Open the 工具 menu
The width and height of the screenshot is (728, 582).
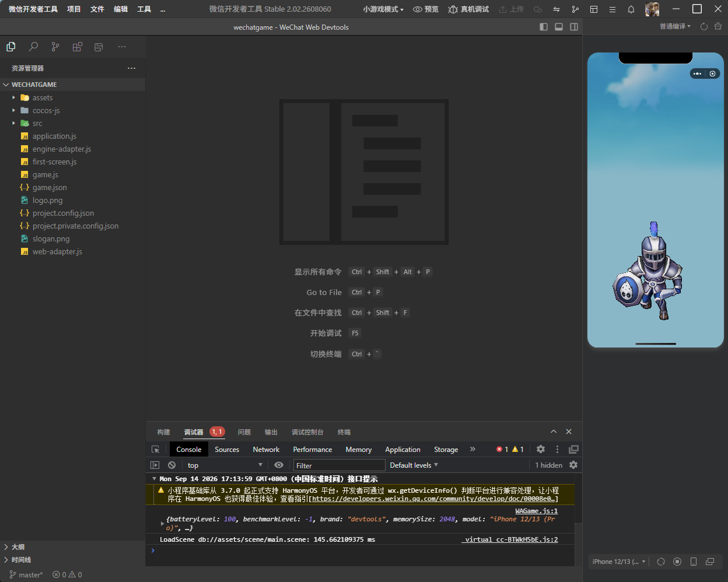click(144, 9)
